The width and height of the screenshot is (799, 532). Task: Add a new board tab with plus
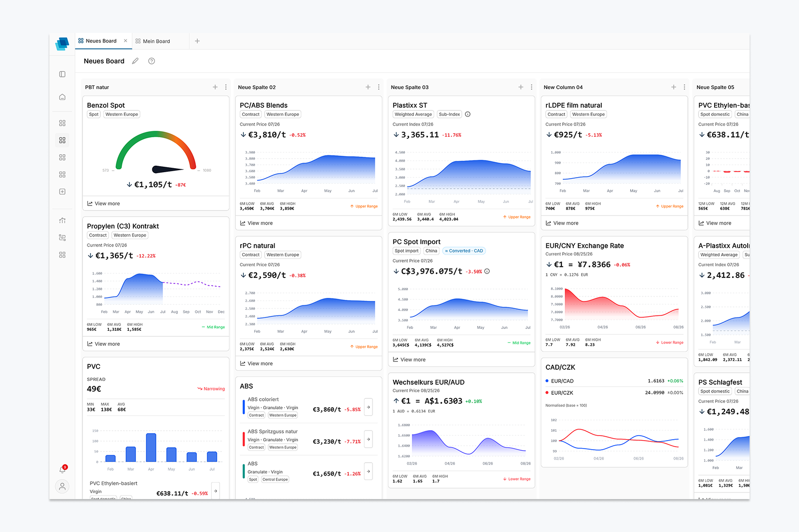(197, 41)
